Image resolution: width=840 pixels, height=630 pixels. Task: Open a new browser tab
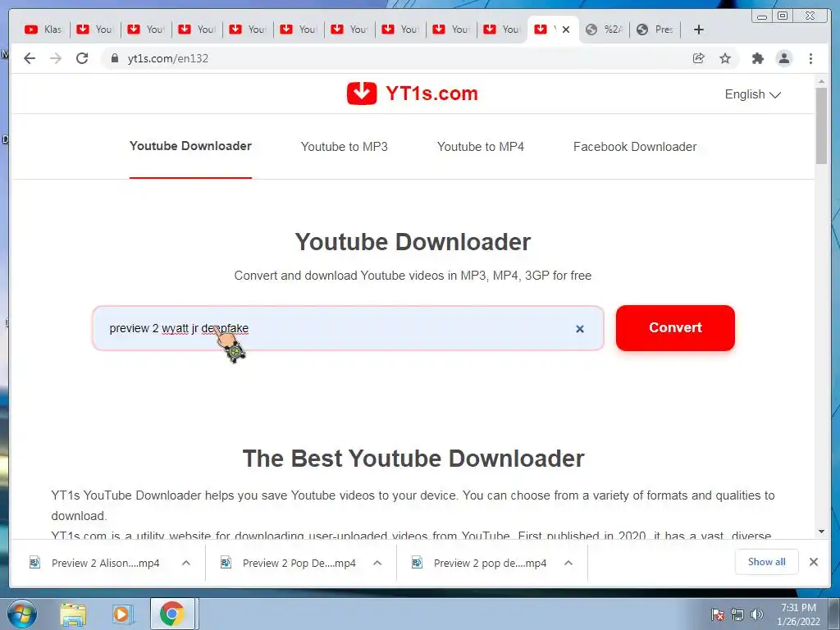click(x=699, y=30)
